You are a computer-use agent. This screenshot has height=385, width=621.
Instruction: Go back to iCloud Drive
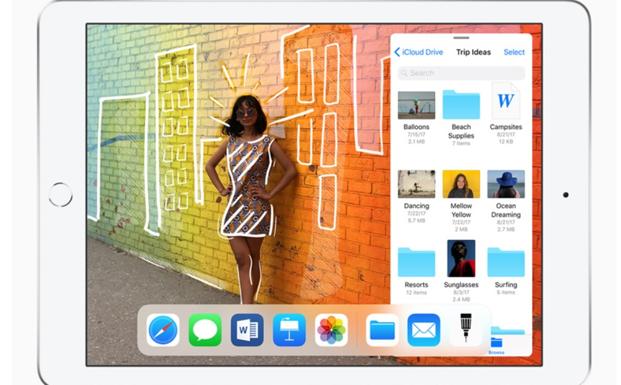419,52
